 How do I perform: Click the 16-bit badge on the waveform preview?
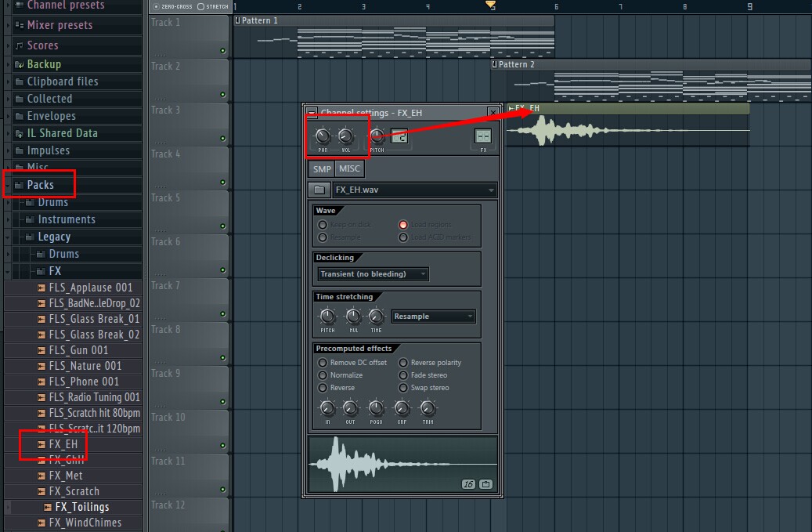[x=468, y=484]
